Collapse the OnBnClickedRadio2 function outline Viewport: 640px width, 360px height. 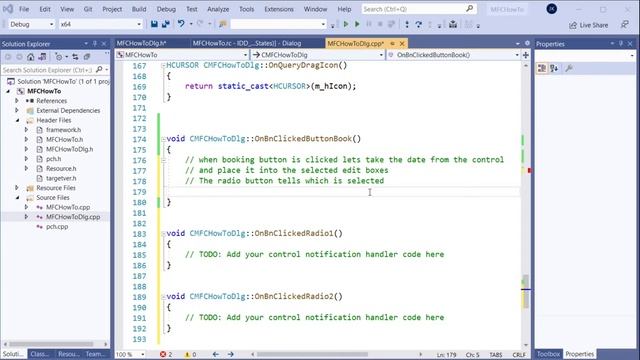point(163,297)
